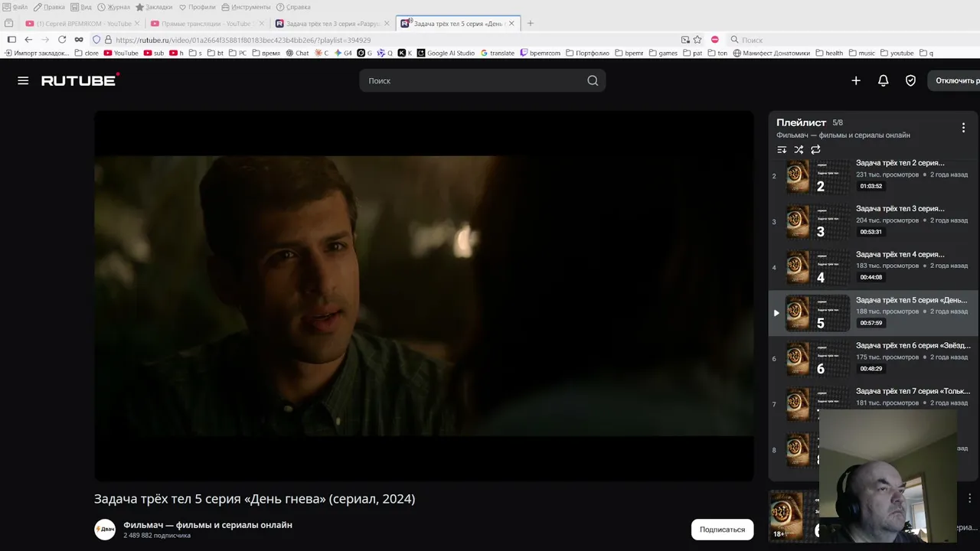Open the G4 bookmark
The image size is (980, 551).
click(x=343, y=54)
